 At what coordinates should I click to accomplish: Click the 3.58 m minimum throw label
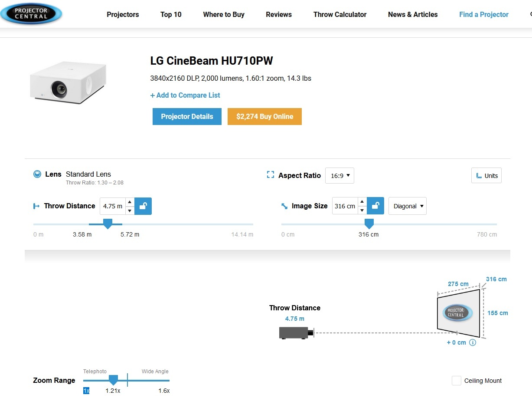[82, 234]
